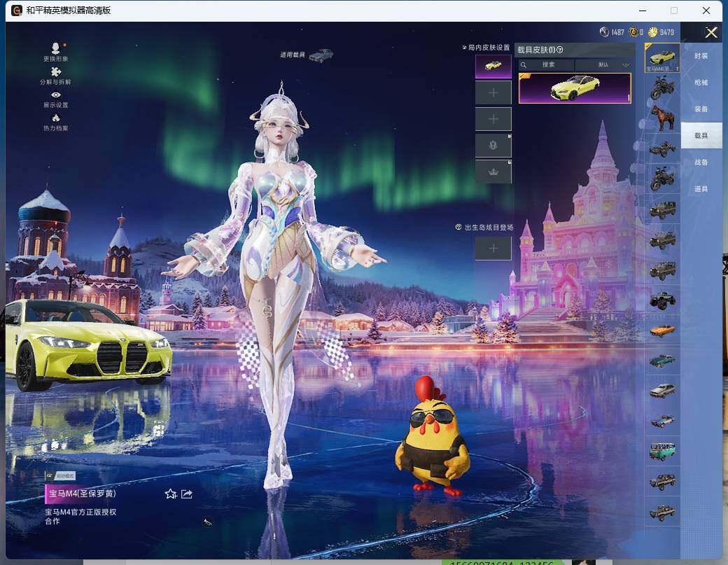This screenshot has width=728, height=565.
Task: Select the 载具 tab
Action: click(x=701, y=136)
